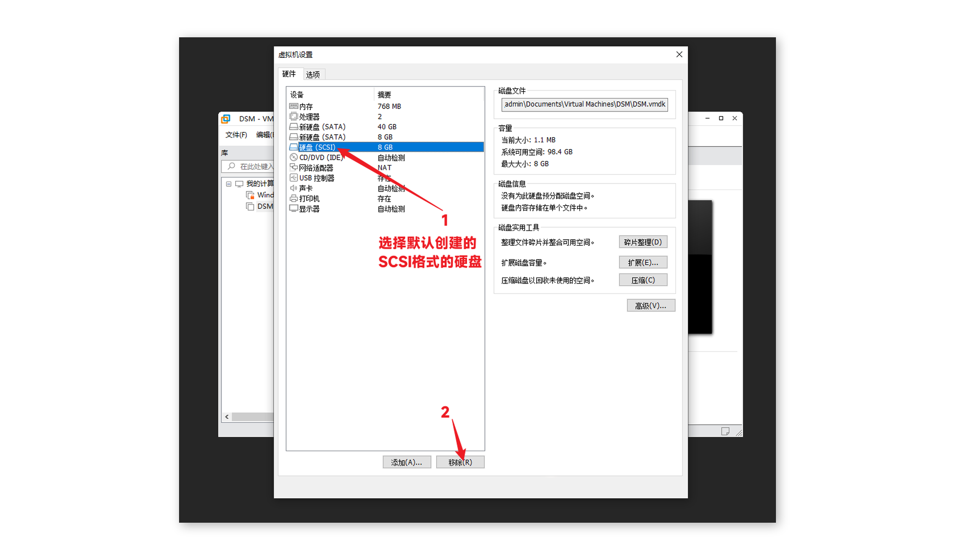Select the DSM VM icon in library tree
This screenshot has width=955, height=560.
coord(250,206)
